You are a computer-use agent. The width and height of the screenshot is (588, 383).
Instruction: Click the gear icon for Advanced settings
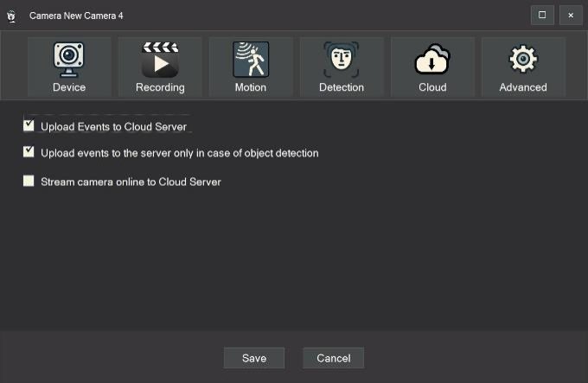coord(523,59)
